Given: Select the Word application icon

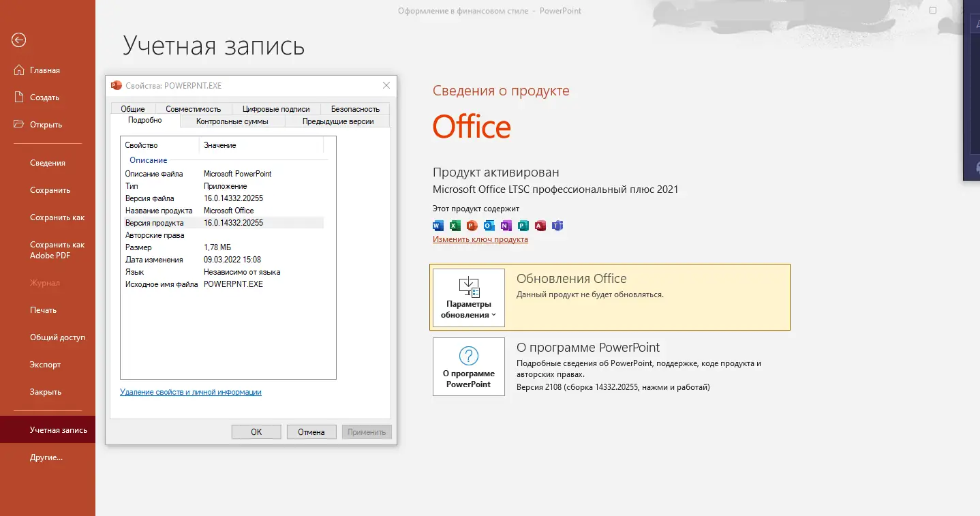Looking at the screenshot, I should tap(438, 225).
